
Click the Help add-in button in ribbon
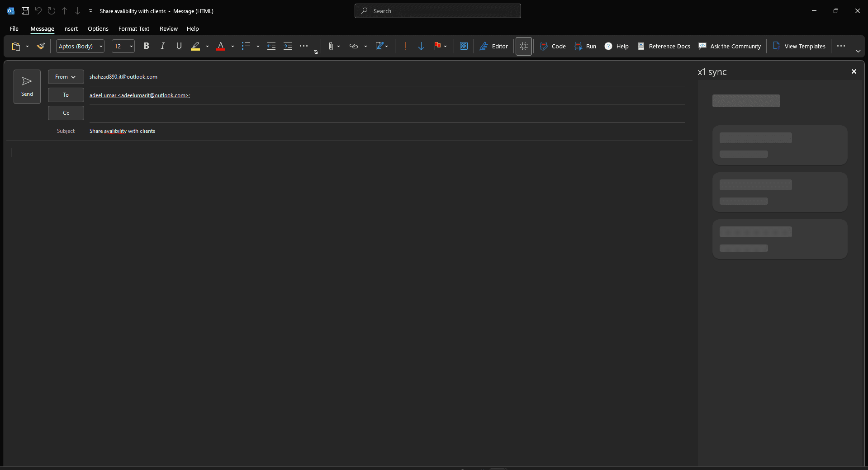[x=617, y=46]
